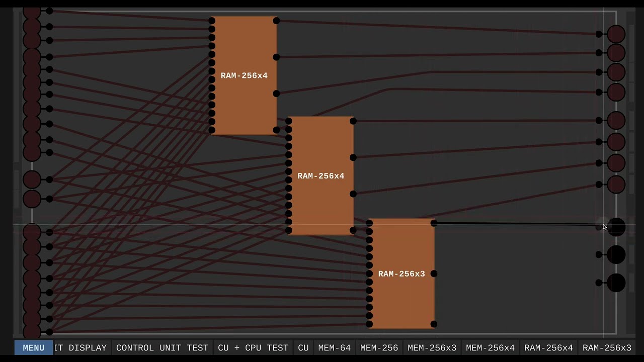The width and height of the screenshot is (644, 362).
Task: Select the uppermost RAM-256x4 chip on the canvas
Action: [244, 75]
